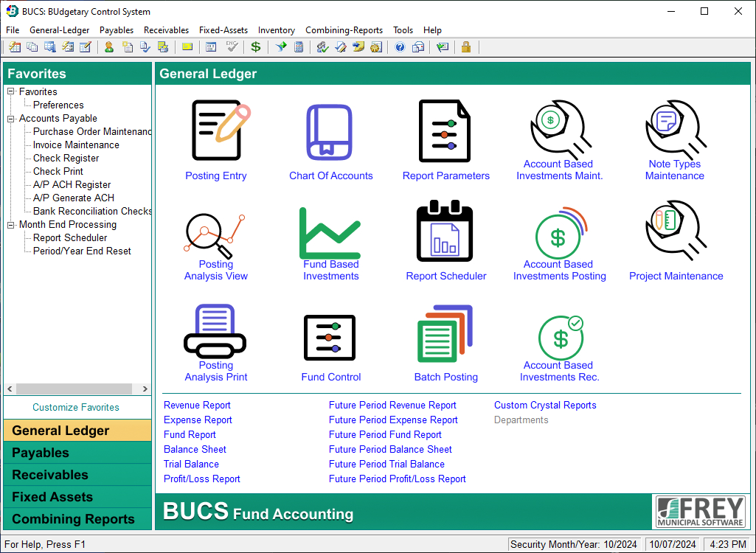756x553 pixels.
Task: Open the Combining-Reports menu
Action: pyautogui.click(x=344, y=30)
